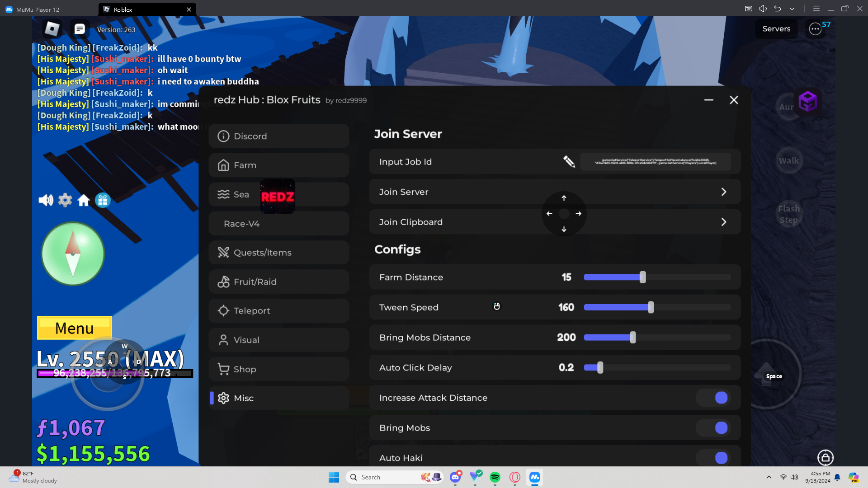Image resolution: width=868 pixels, height=488 pixels.
Task: Click the pencil icon beside Job Id
Action: [x=569, y=161]
